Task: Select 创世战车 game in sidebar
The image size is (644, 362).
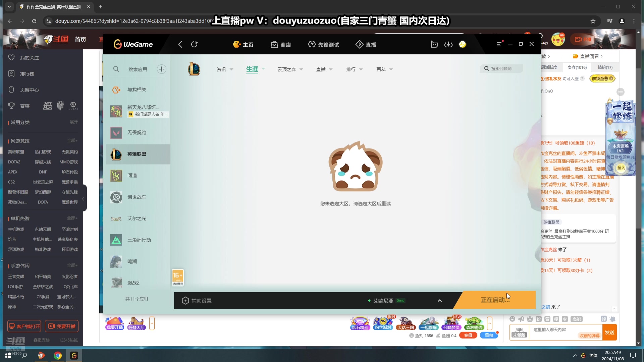Action: tap(138, 197)
